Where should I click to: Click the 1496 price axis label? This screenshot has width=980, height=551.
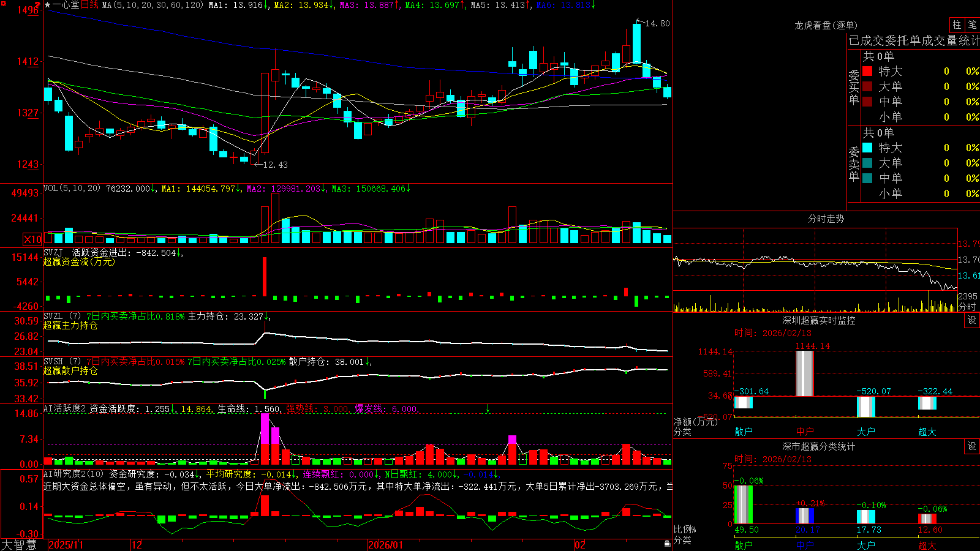click(28, 10)
